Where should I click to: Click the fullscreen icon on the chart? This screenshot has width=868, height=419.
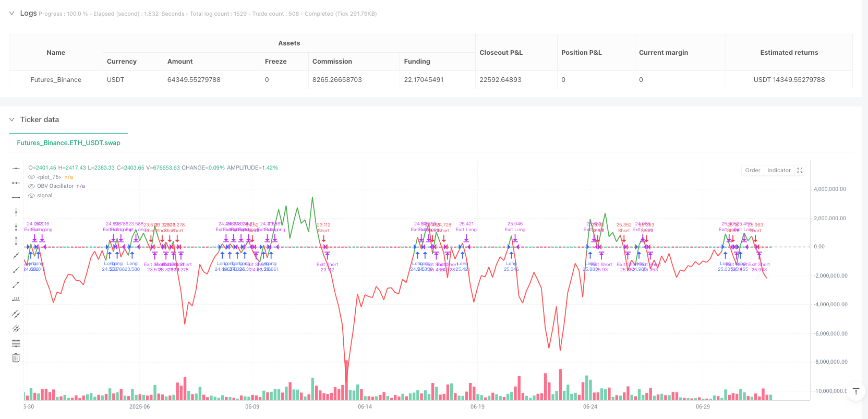click(800, 170)
